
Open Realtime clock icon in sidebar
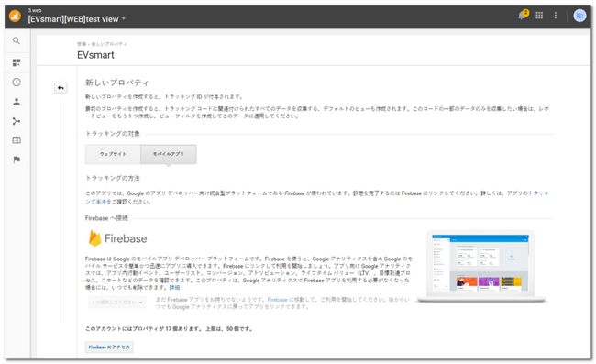click(x=17, y=83)
